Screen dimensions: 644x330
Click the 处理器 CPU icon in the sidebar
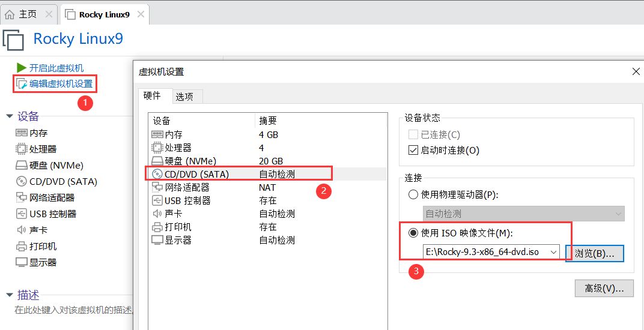coord(22,149)
